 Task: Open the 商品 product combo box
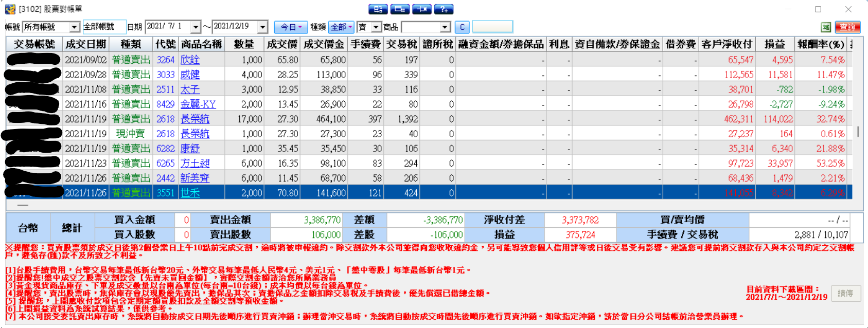tap(426, 27)
